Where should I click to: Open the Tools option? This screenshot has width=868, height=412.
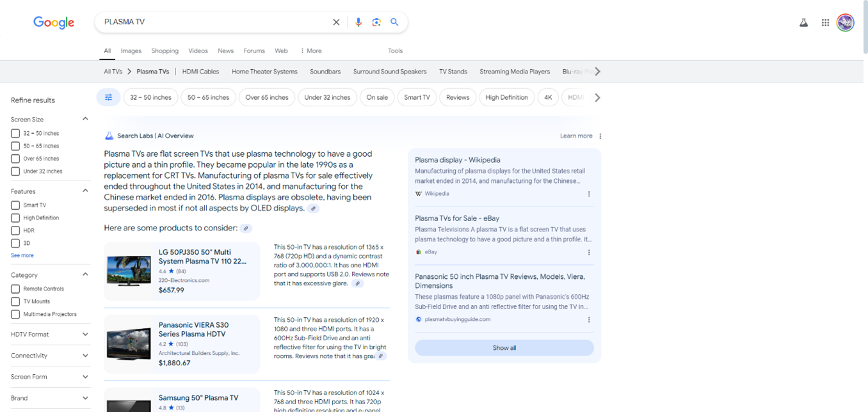(x=396, y=51)
